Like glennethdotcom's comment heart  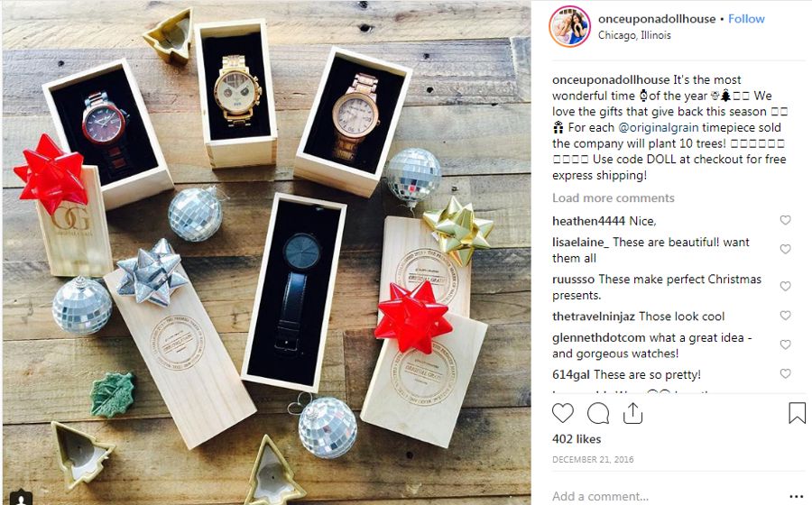click(x=785, y=344)
